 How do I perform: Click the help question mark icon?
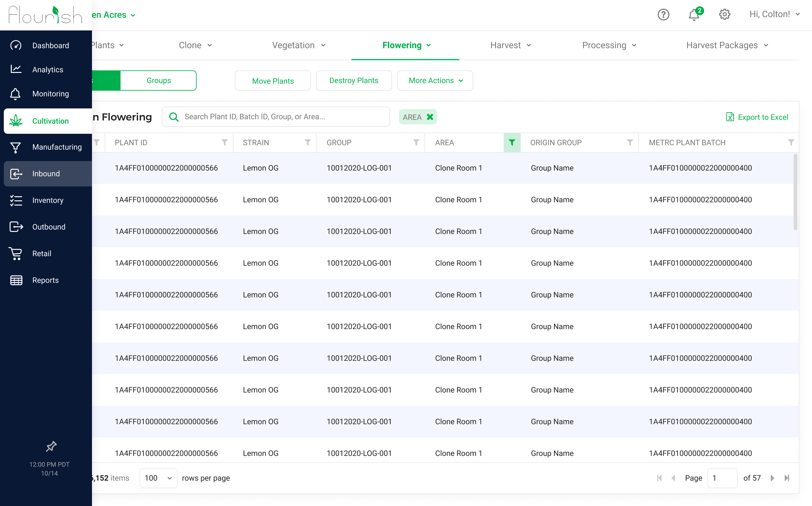tap(663, 14)
